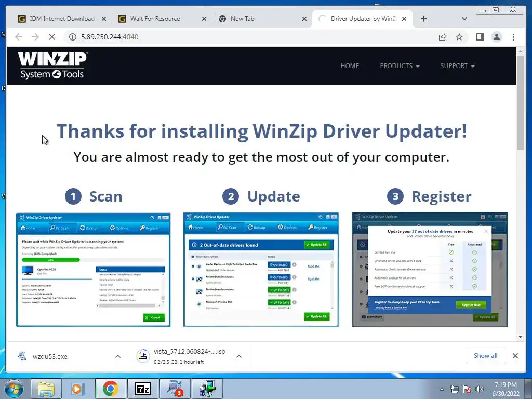The height and width of the screenshot is (399, 532).
Task: Close the New Tab tab
Action: pyautogui.click(x=304, y=19)
